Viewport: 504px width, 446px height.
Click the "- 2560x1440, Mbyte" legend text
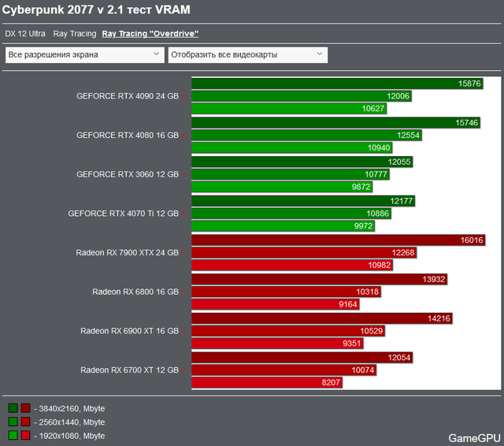coord(69,422)
